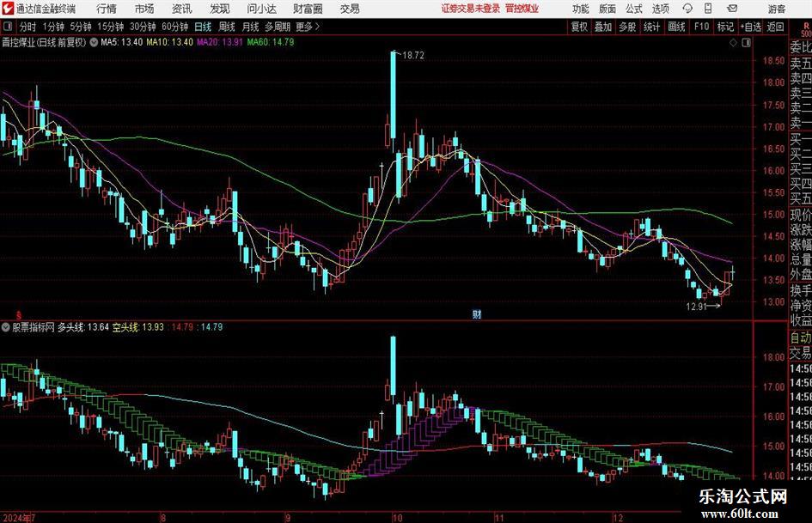The height and width of the screenshot is (523, 812).
Task: Switch to 30分钟 period tab
Action: pos(143,27)
